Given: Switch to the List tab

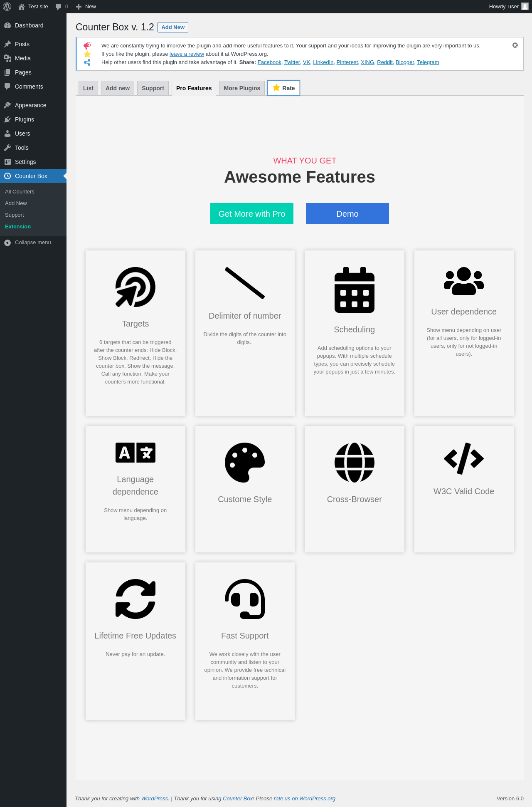Looking at the screenshot, I should [88, 88].
